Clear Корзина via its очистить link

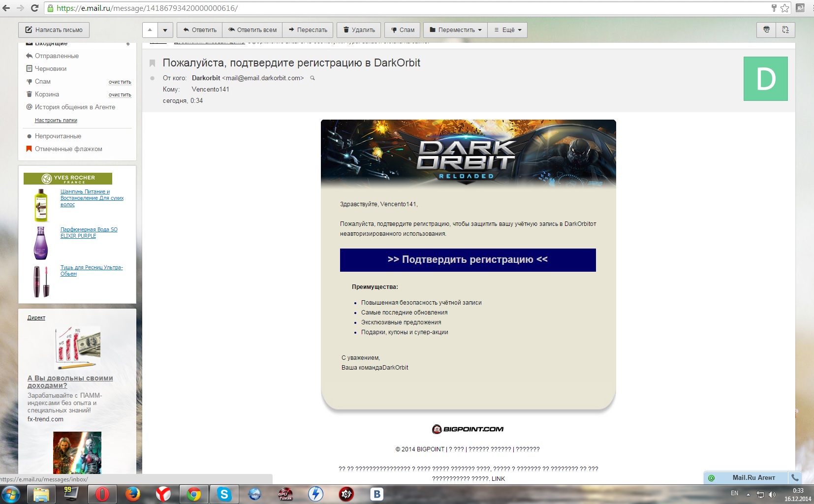click(x=120, y=94)
